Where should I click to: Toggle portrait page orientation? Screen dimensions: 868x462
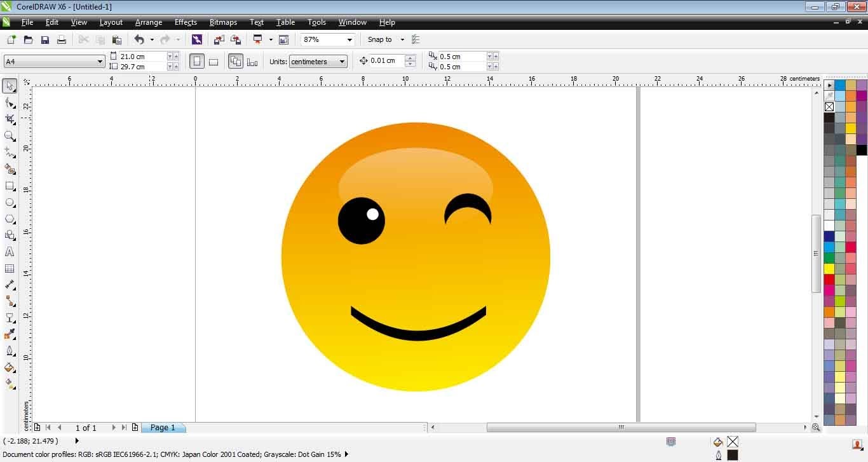pos(197,62)
